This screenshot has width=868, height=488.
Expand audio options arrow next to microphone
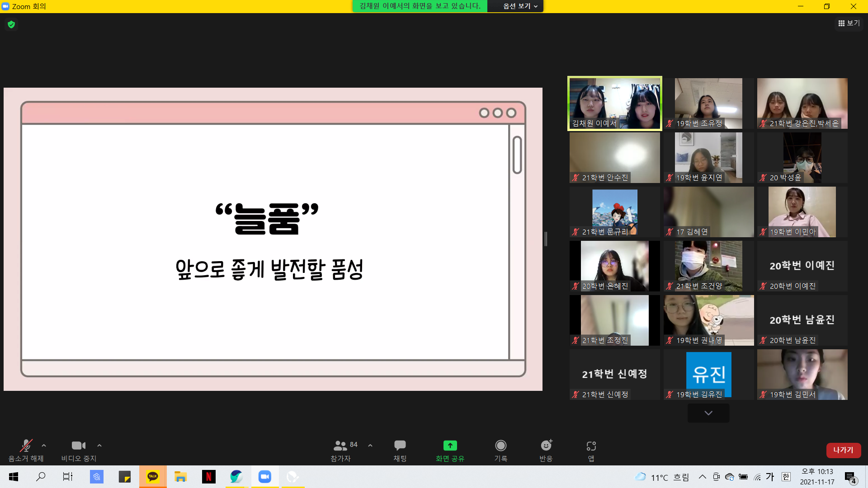[44, 446]
